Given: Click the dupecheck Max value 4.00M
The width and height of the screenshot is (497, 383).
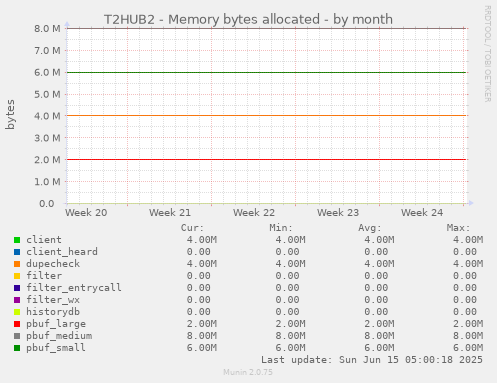Looking at the screenshot, I should click(x=468, y=264).
